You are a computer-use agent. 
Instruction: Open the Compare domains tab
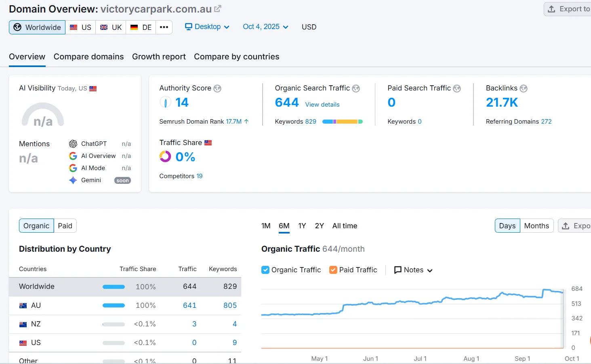pos(88,57)
